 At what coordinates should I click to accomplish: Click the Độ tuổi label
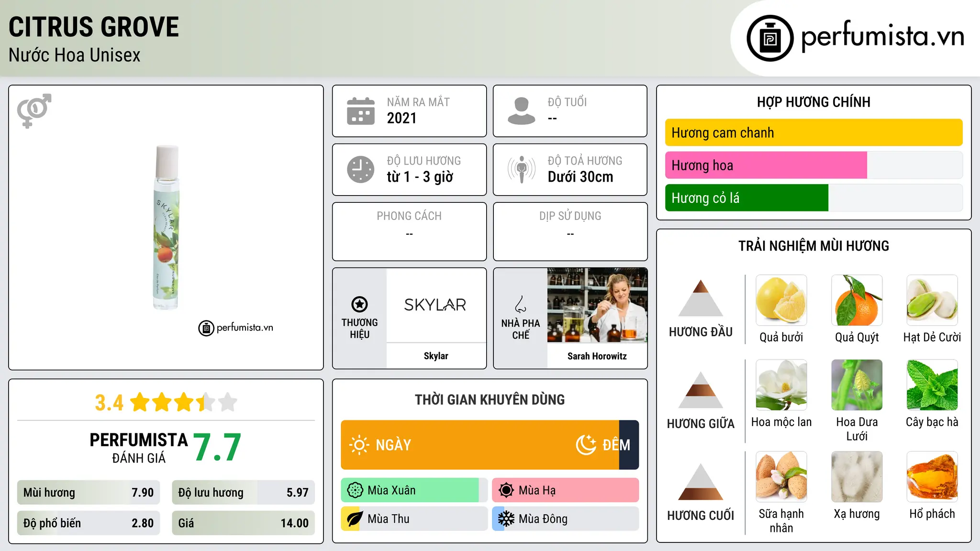click(x=567, y=102)
